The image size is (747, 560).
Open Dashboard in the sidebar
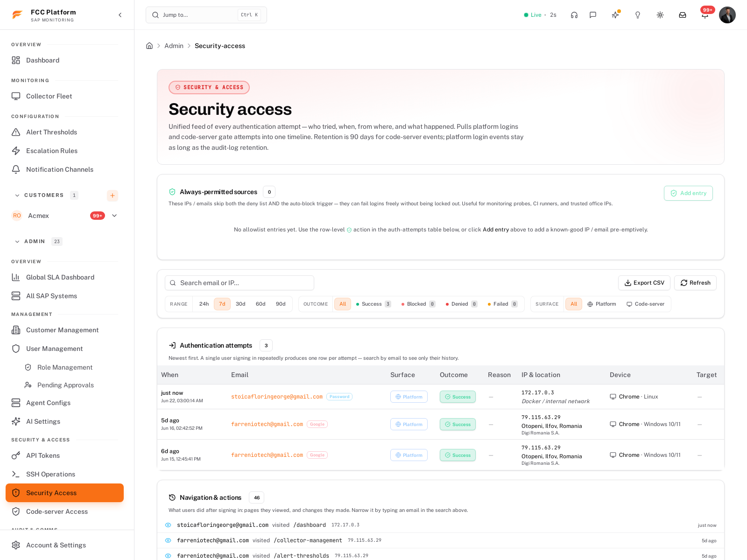click(64, 60)
